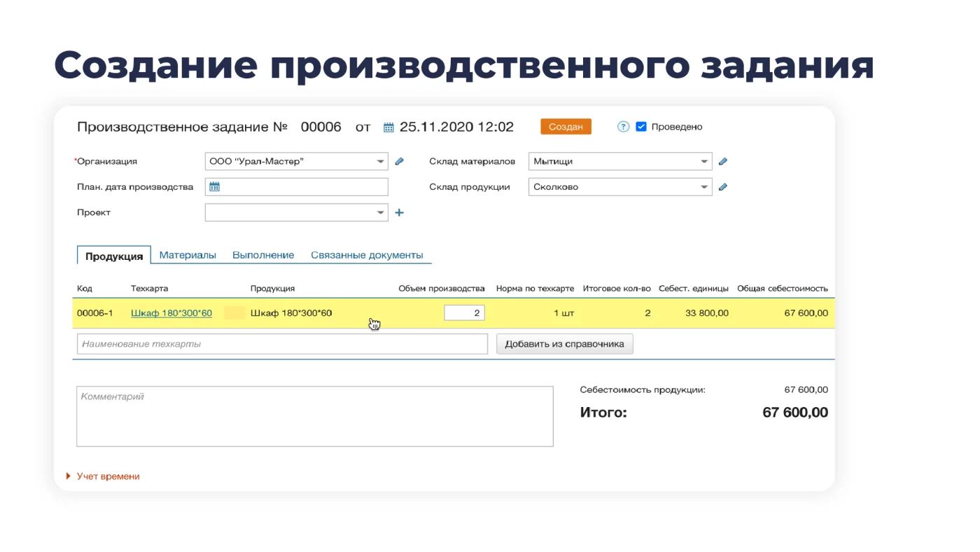Viewport: 980px width, 552px height.
Task: Switch to the Выполнение tab
Action: tap(263, 255)
